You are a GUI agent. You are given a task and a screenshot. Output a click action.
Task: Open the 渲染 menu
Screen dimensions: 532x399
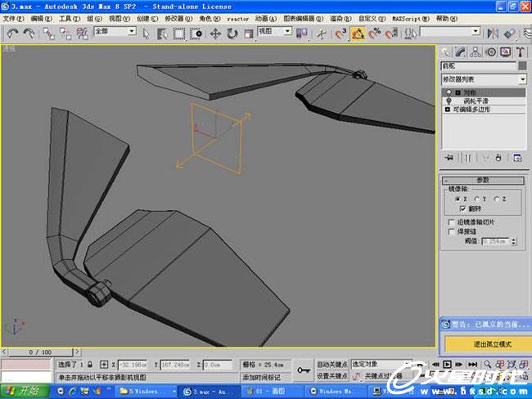[340, 19]
